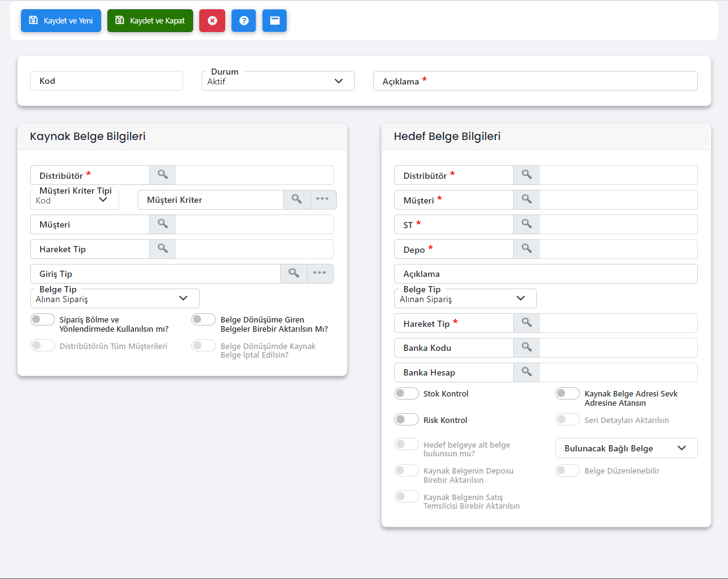The image size is (728, 579).
Task: Open the Müşteri Kriter ellipsis options button
Action: 323,199
